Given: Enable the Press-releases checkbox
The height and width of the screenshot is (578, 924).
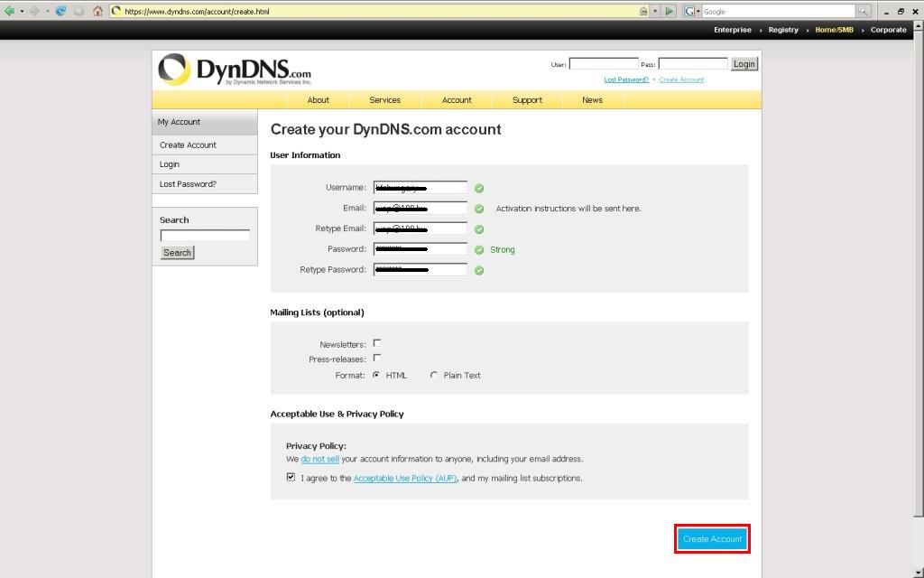Looking at the screenshot, I should tap(377, 358).
